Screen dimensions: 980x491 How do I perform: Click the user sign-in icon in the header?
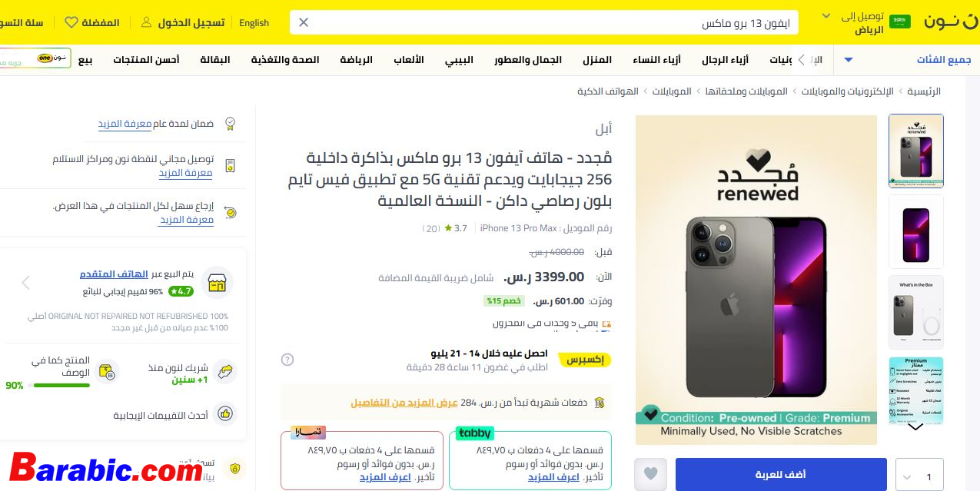(x=146, y=22)
